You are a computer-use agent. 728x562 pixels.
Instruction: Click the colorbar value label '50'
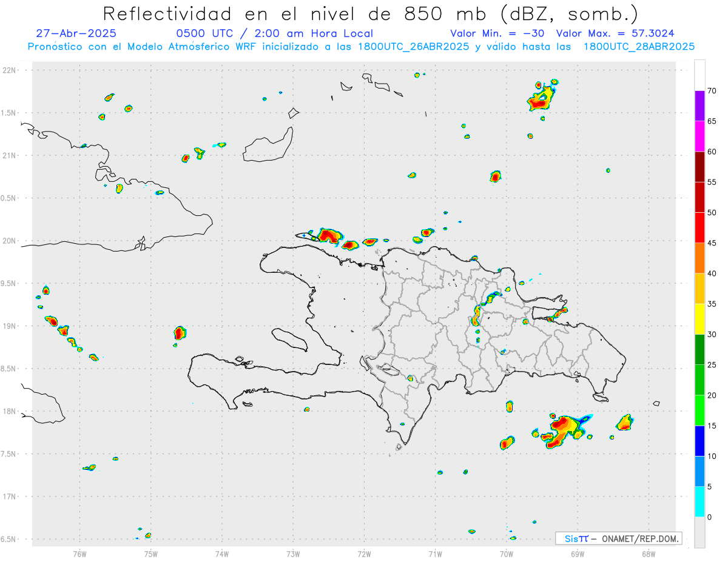coord(713,213)
